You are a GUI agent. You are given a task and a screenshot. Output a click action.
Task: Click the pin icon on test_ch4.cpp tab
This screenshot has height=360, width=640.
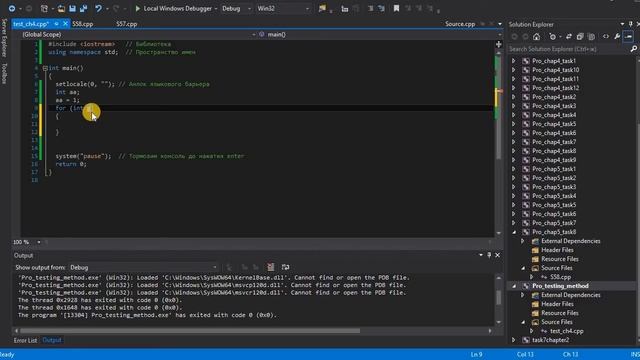pyautogui.click(x=56, y=24)
